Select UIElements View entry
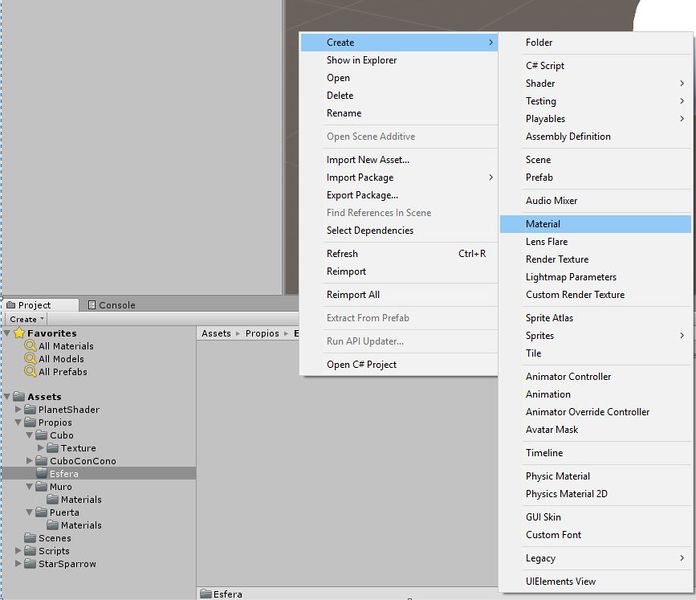696x600 pixels. point(595,581)
